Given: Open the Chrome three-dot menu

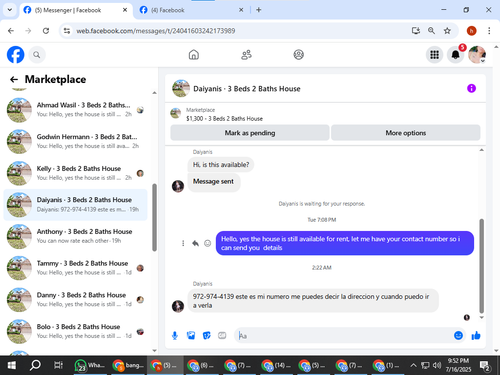Looking at the screenshot, I should click(x=489, y=31).
